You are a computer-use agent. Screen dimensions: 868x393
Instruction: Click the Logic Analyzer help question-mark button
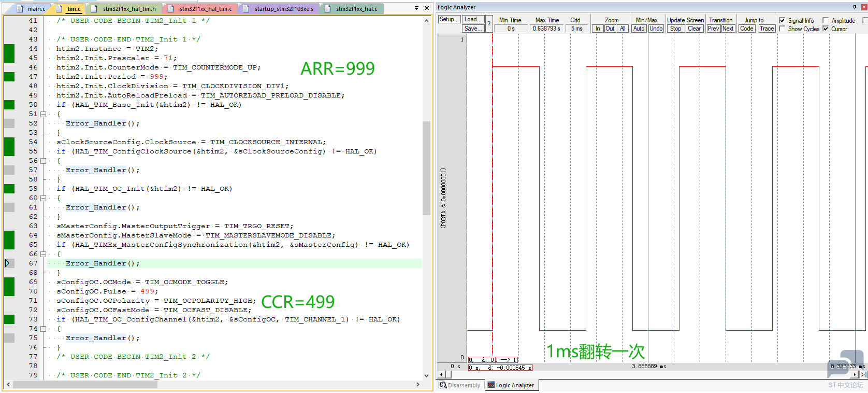click(489, 23)
